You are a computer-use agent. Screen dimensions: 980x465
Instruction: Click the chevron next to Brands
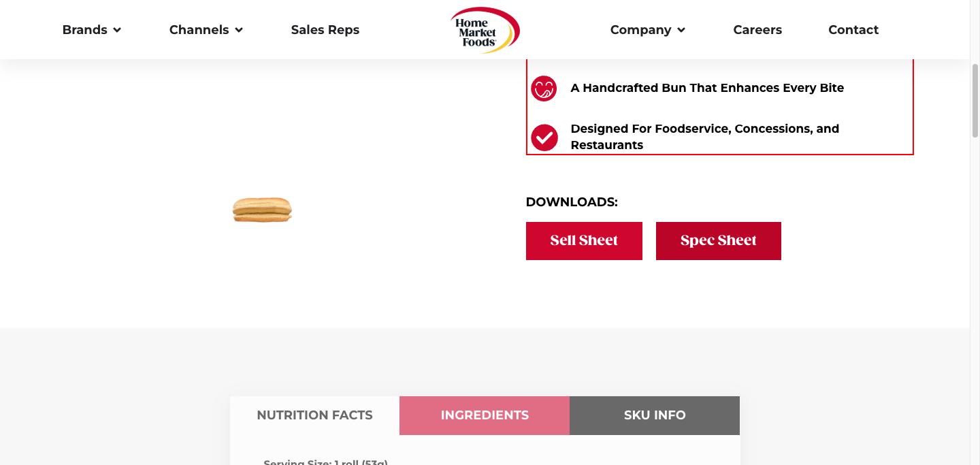click(x=117, y=30)
